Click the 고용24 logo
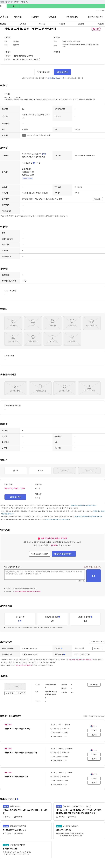Viewport: 105px width, 868px height. 4,17
